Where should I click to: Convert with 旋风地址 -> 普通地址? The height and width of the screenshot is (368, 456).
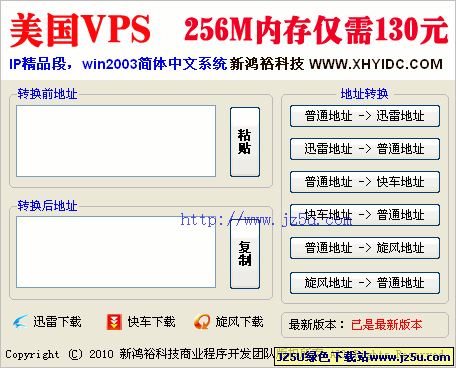tap(365, 283)
